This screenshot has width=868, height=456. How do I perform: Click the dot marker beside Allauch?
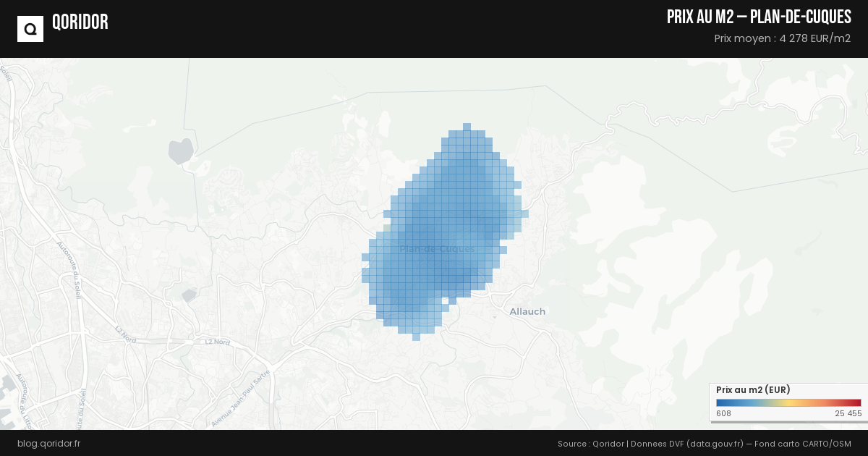[x=494, y=316]
